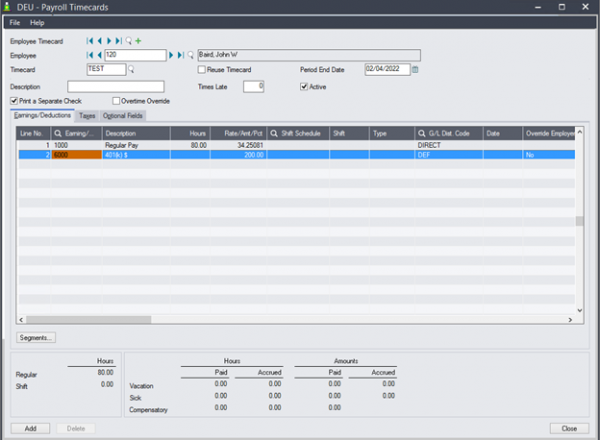
Task: Click the G/L Dist. Code finder icon
Action: (421, 134)
